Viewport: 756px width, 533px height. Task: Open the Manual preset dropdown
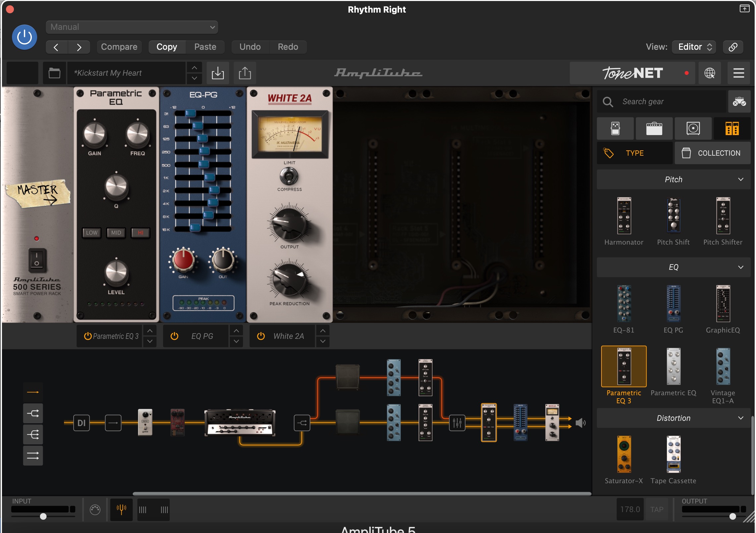(x=132, y=27)
